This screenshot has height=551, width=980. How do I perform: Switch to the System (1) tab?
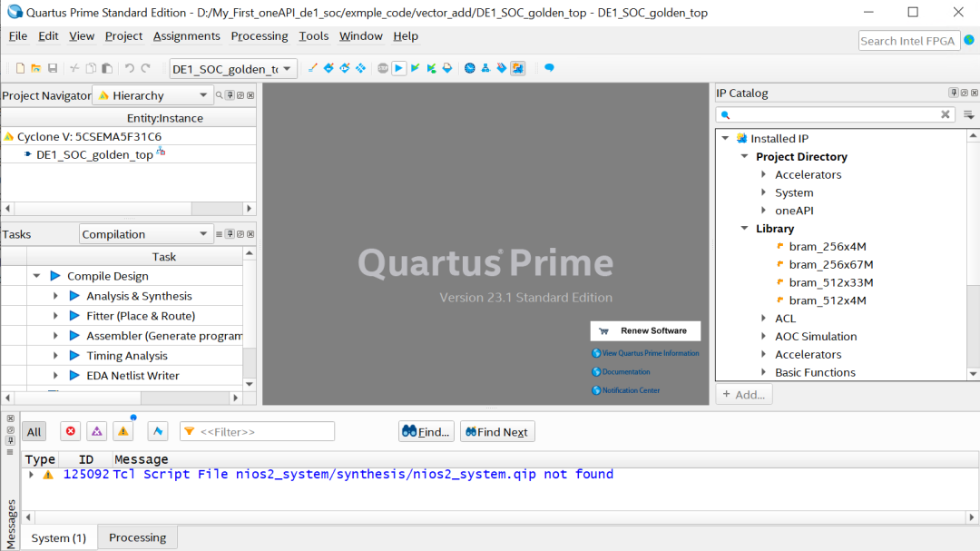coord(59,538)
